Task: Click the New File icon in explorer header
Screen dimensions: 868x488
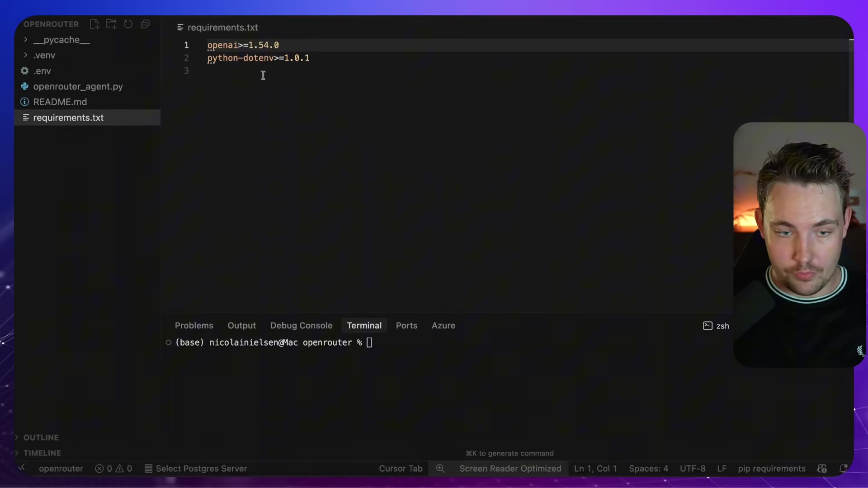Action: click(94, 24)
